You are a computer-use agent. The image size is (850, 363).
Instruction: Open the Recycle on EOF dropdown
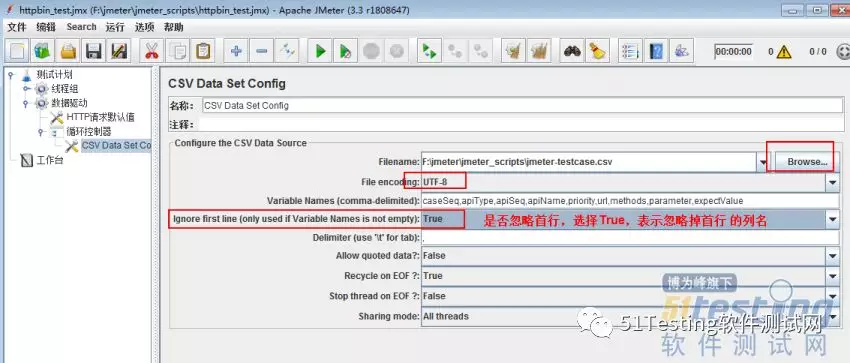click(x=833, y=276)
